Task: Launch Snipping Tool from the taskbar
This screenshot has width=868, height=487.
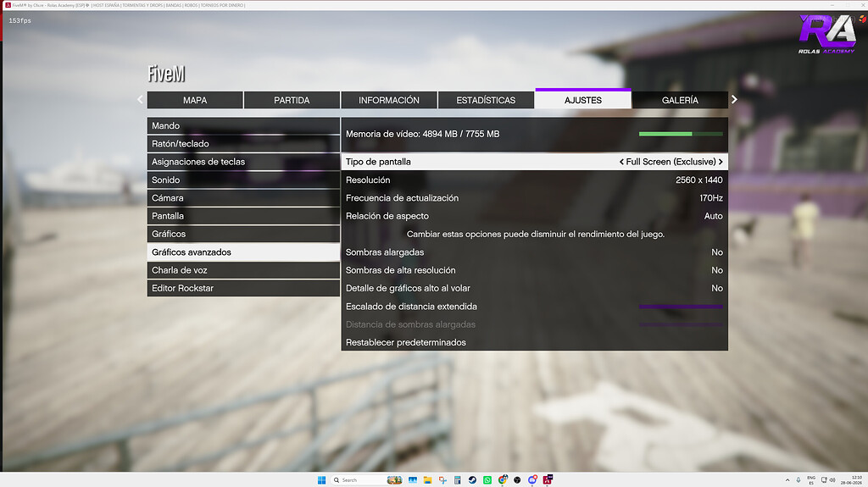Action: click(442, 480)
